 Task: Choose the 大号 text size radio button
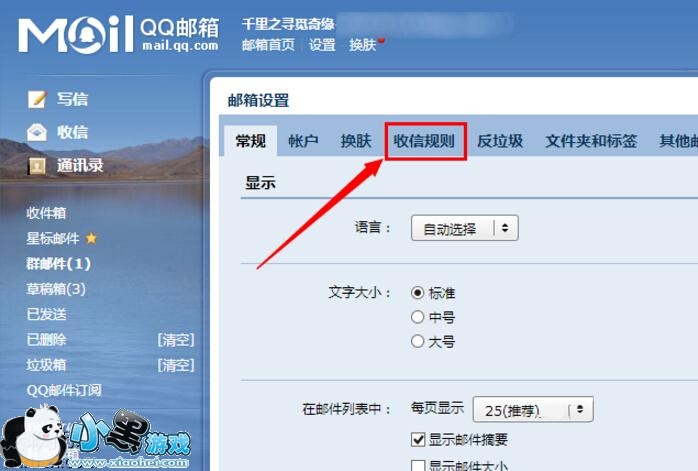[417, 341]
